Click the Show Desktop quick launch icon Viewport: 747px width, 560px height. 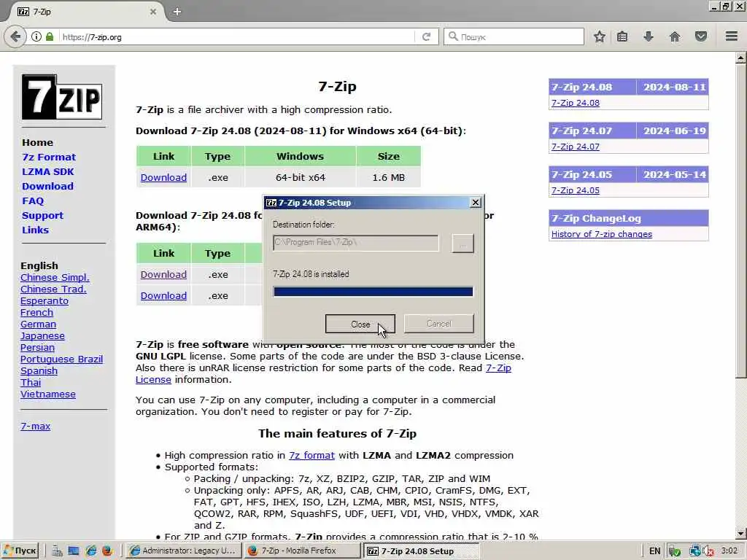pyautogui.click(x=74, y=551)
